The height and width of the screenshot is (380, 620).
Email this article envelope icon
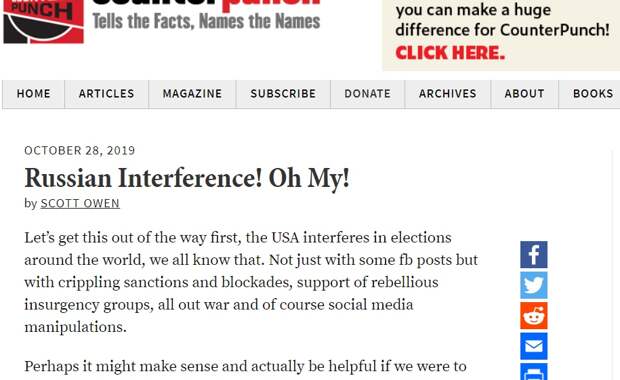pos(534,346)
